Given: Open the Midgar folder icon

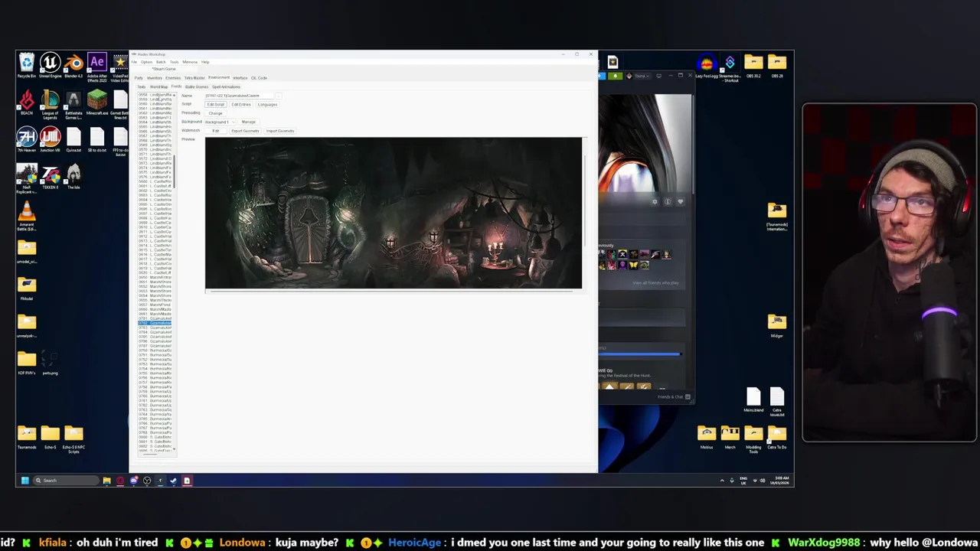Looking at the screenshot, I should [x=777, y=324].
